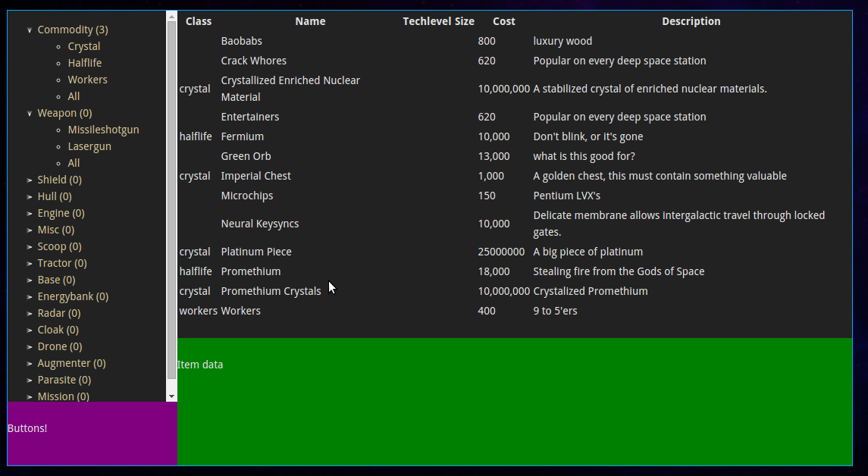Open the Energybank (0) category

coord(73,296)
